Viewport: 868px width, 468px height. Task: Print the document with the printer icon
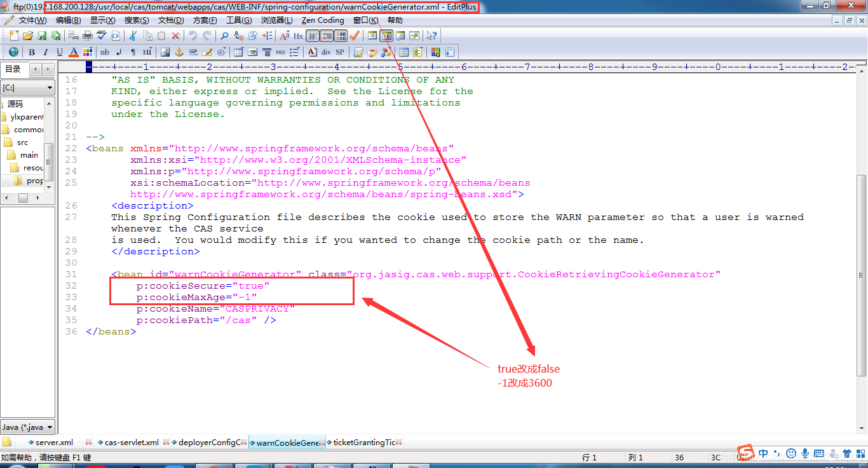coord(87,36)
